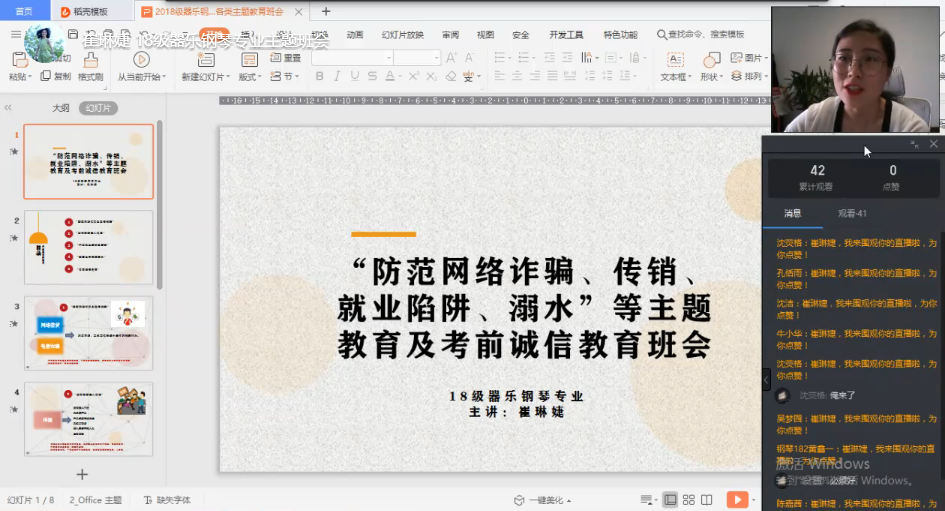Viewport: 945px width, 511px height.
Task: Expand the 一键美化 beautify menu
Action: click(541, 500)
